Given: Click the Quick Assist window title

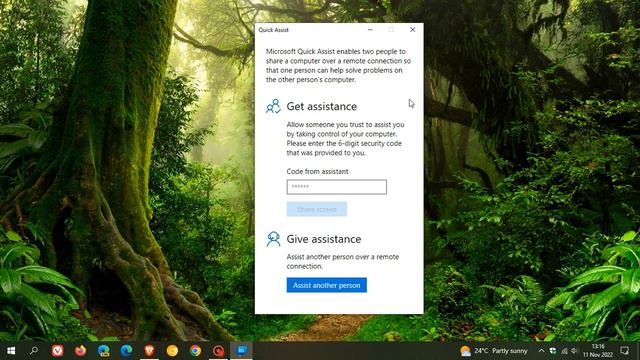Looking at the screenshot, I should tap(273, 30).
